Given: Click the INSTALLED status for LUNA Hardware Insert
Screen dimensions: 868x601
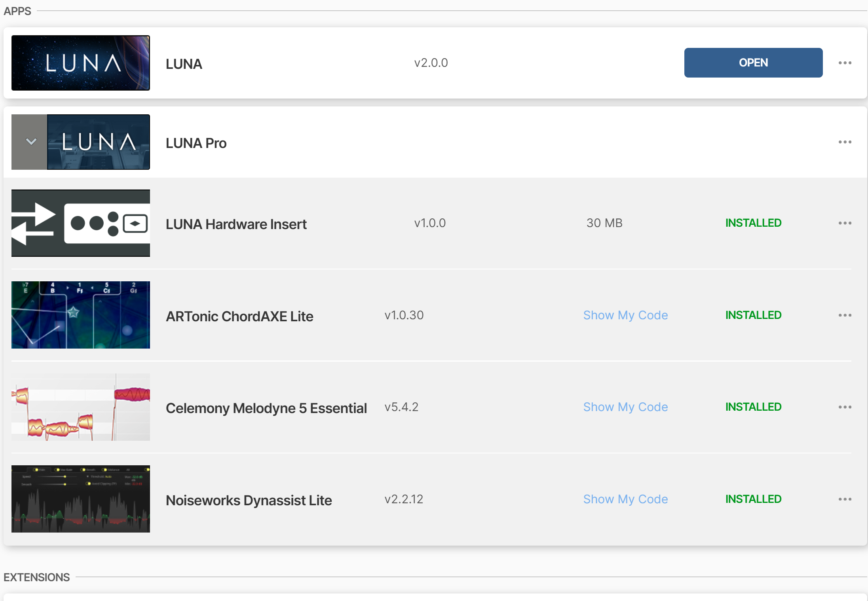Looking at the screenshot, I should [x=753, y=223].
